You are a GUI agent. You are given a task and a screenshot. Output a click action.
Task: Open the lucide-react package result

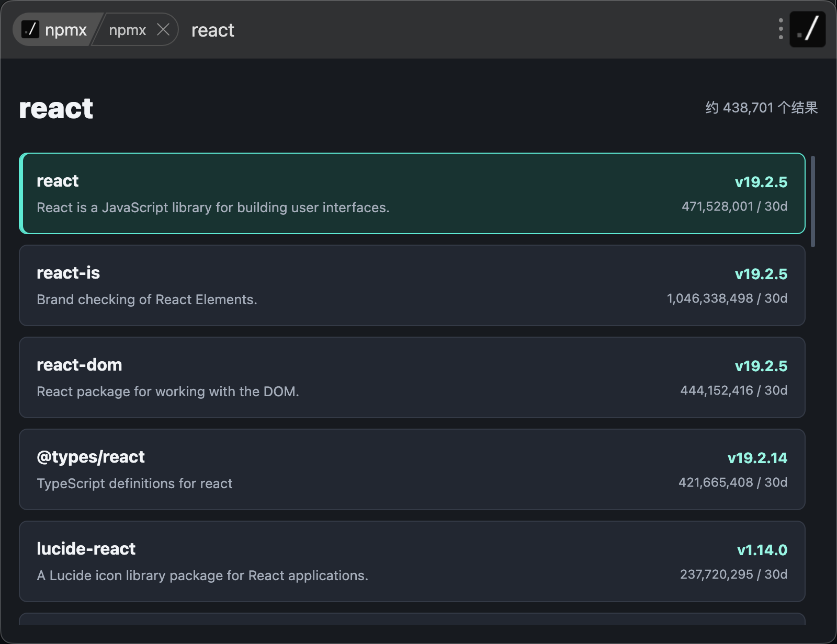[x=412, y=561]
